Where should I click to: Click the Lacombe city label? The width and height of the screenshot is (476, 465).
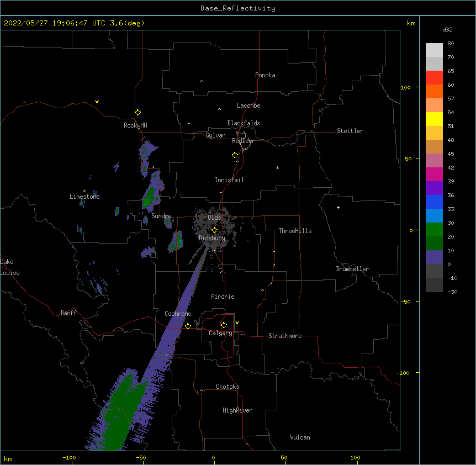point(248,105)
